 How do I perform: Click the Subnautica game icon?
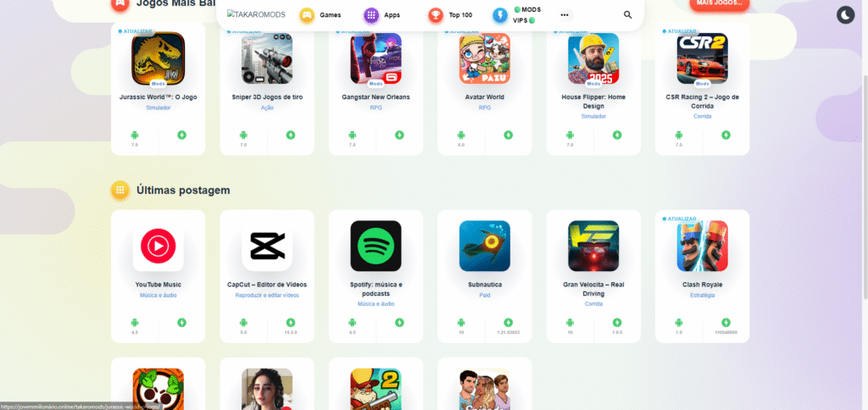pos(484,246)
